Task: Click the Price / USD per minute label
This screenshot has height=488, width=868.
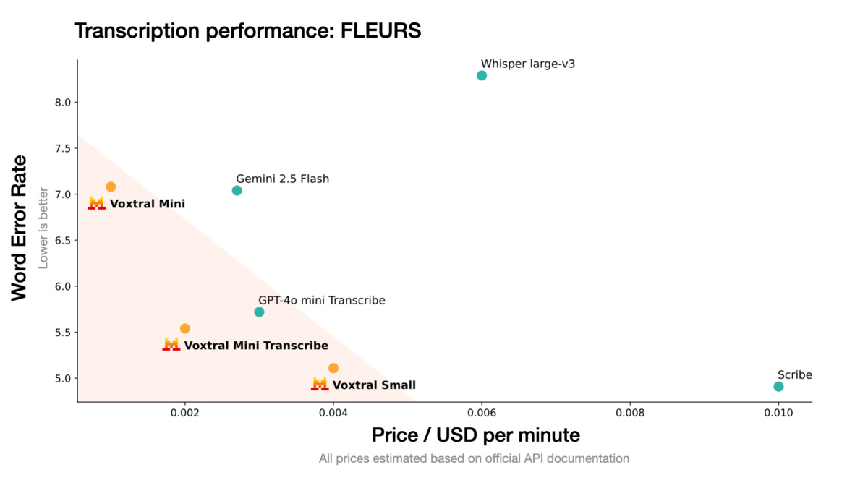Action: 475,435
